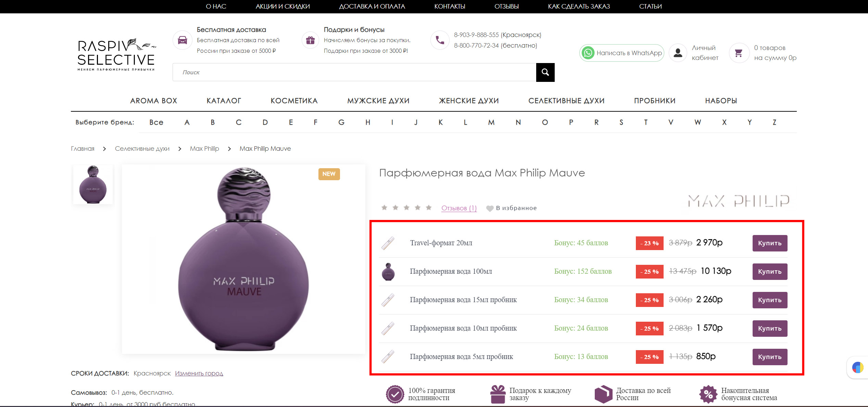Add to favorites with heart icon
Image resolution: width=868 pixels, height=407 pixels.
click(x=490, y=208)
